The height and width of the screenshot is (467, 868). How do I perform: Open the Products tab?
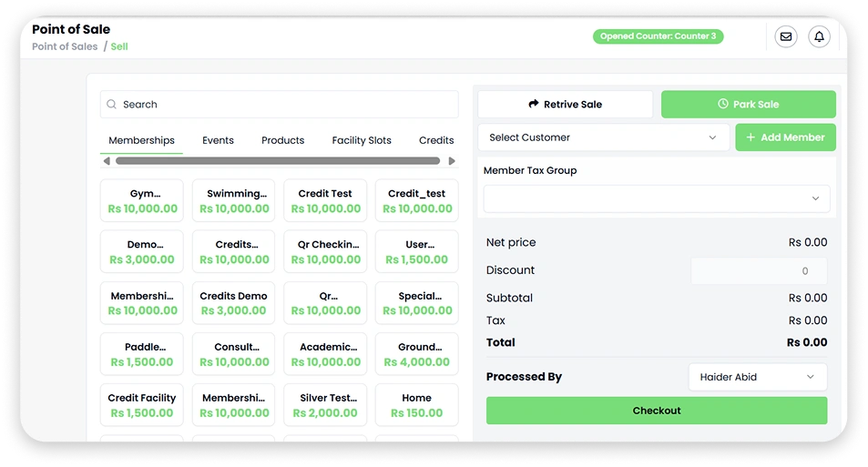pos(283,140)
